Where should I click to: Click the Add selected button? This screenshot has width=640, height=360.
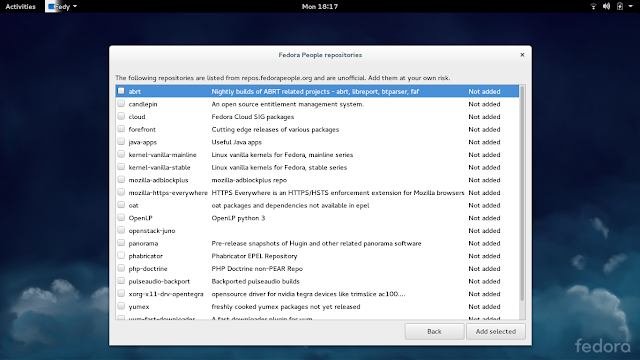coord(496,331)
